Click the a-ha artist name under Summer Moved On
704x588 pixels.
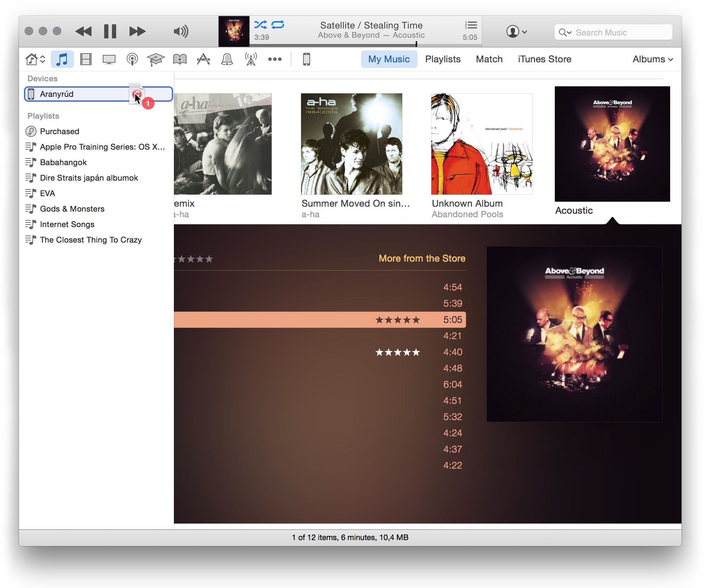pyautogui.click(x=310, y=214)
